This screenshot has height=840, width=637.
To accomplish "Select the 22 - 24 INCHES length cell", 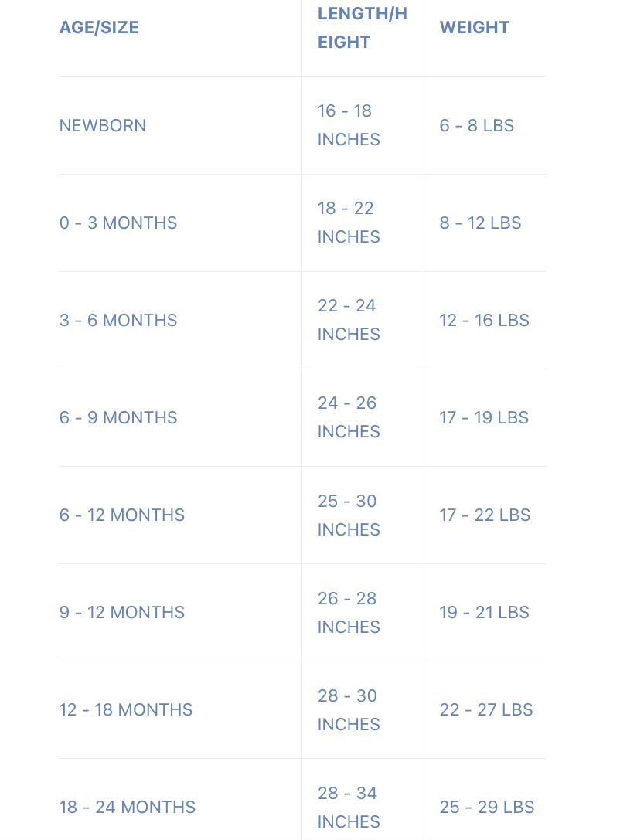I will pyautogui.click(x=349, y=320).
